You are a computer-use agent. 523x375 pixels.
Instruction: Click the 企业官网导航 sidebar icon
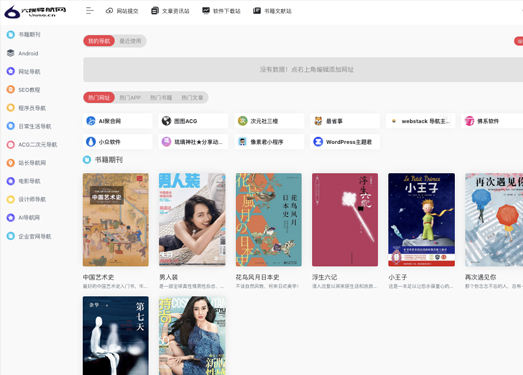(11, 236)
